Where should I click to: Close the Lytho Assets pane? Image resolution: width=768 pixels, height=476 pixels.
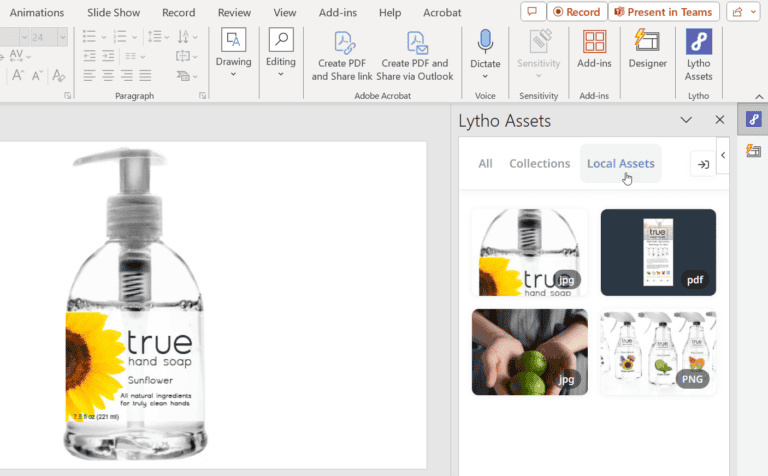720,120
